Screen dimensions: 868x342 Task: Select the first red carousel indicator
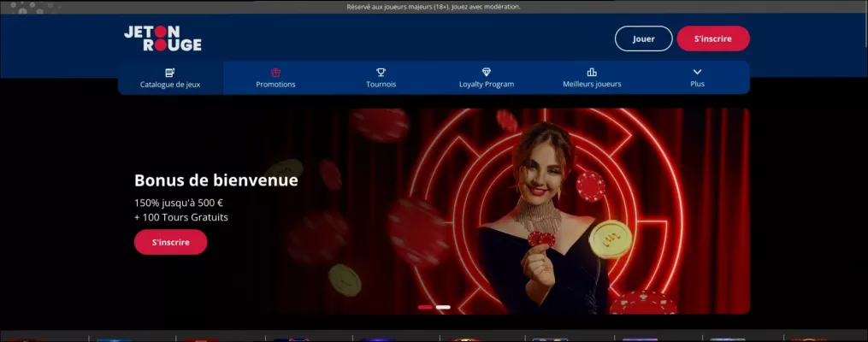pyautogui.click(x=425, y=307)
